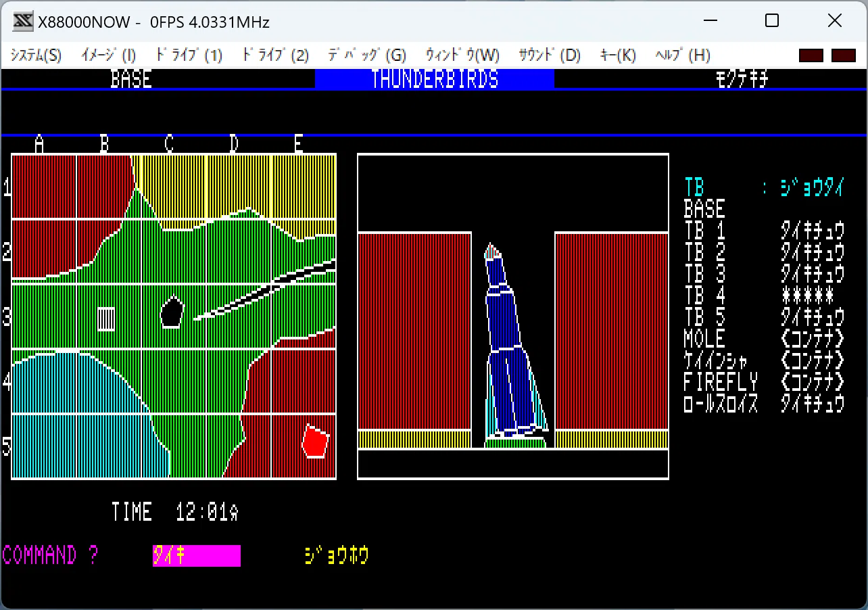Image resolution: width=868 pixels, height=610 pixels.
Task: Click TB 2's タイキチュウ status
Action: (x=813, y=252)
